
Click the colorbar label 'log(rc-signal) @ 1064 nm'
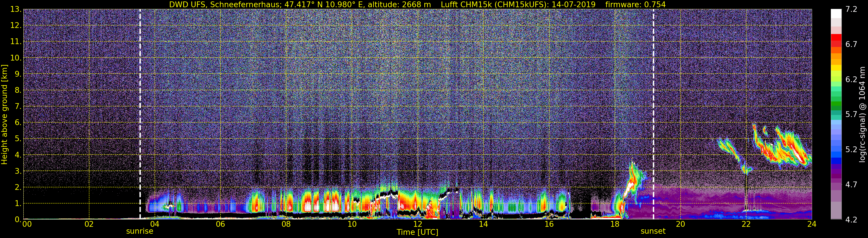(x=862, y=114)
